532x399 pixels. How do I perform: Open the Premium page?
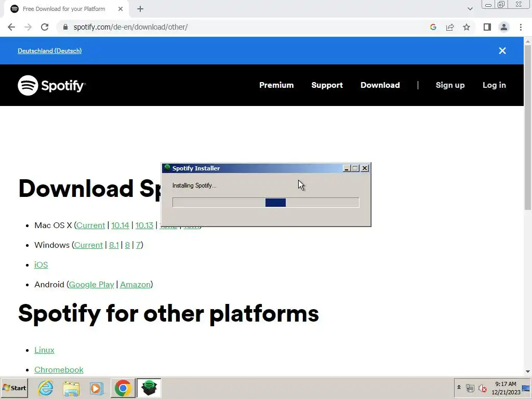click(x=276, y=85)
